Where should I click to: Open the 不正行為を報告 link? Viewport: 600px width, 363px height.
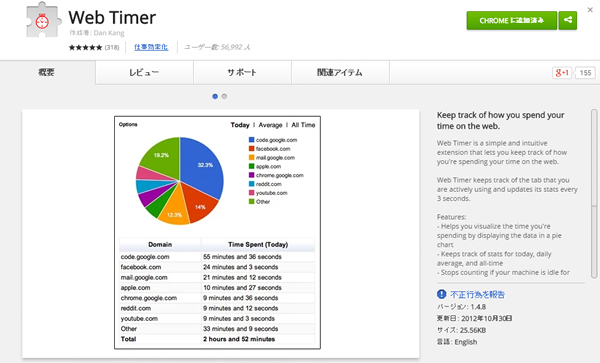(x=478, y=294)
